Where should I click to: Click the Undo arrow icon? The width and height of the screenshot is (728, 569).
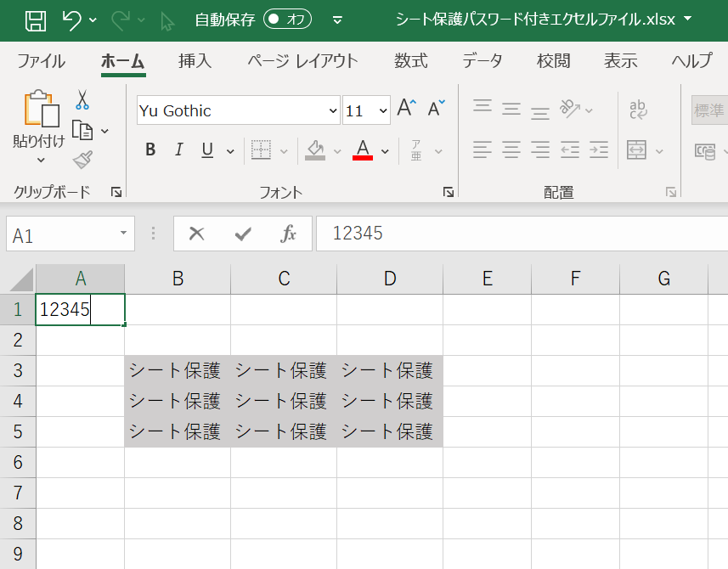[71, 20]
